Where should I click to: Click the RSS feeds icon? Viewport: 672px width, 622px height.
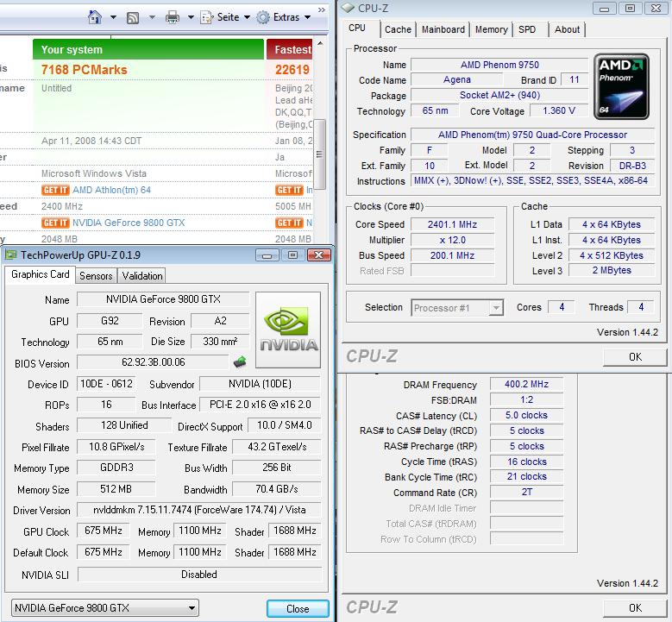[x=133, y=17]
